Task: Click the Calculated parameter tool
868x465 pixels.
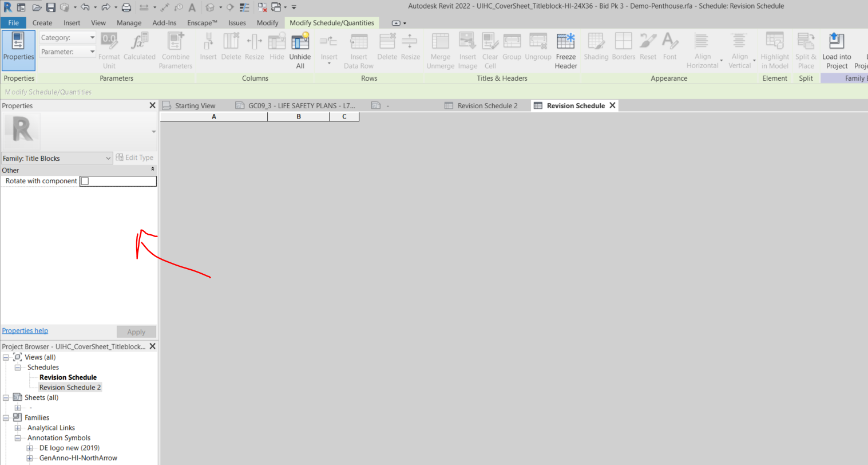Action: (x=140, y=50)
